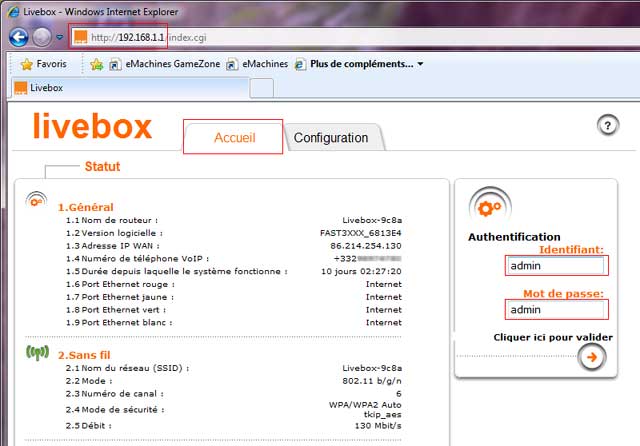
Task: Click the add-to-favorites bar star icon
Action: point(97,64)
